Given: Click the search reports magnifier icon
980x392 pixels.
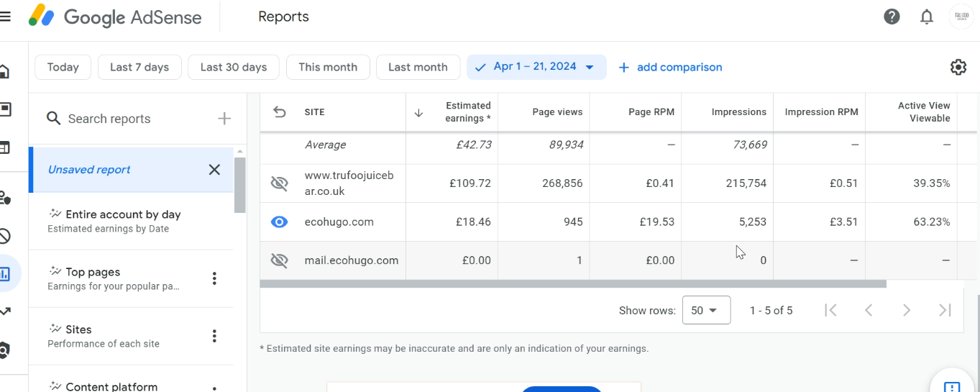Looking at the screenshot, I should (x=53, y=119).
